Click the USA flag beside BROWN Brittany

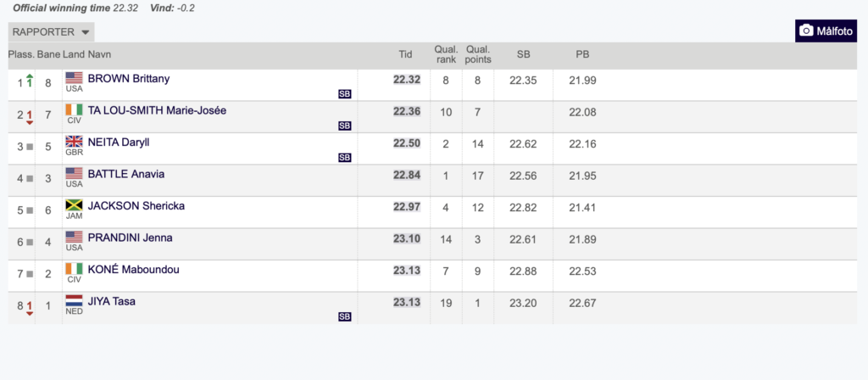[74, 78]
